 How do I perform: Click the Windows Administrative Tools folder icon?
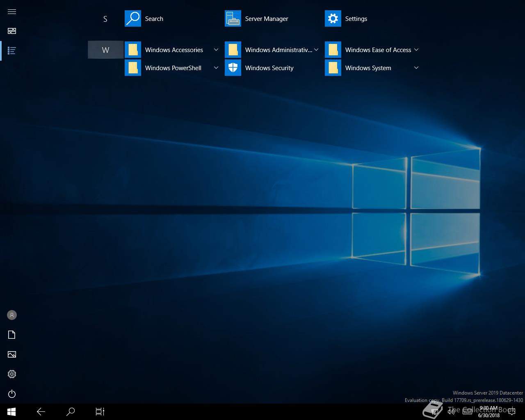pos(233,50)
